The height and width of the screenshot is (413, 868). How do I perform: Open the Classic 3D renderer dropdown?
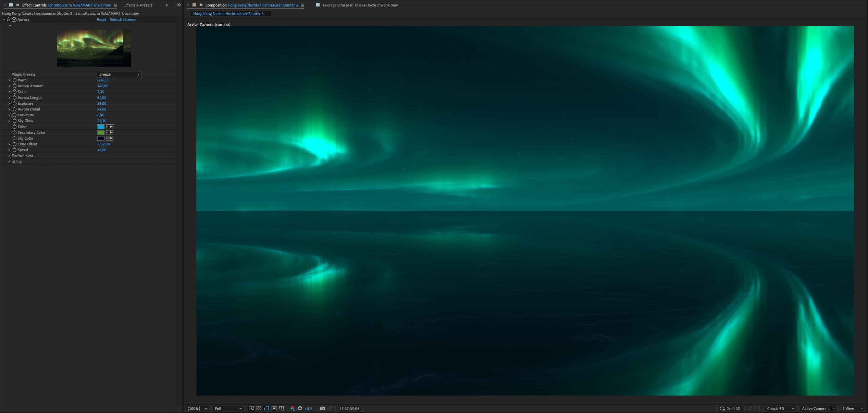[x=780, y=408]
